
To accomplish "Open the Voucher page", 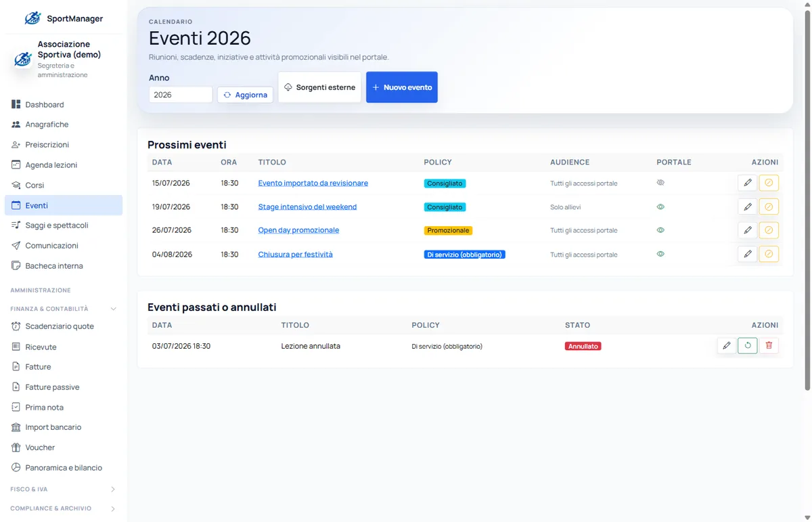I will coord(64,448).
